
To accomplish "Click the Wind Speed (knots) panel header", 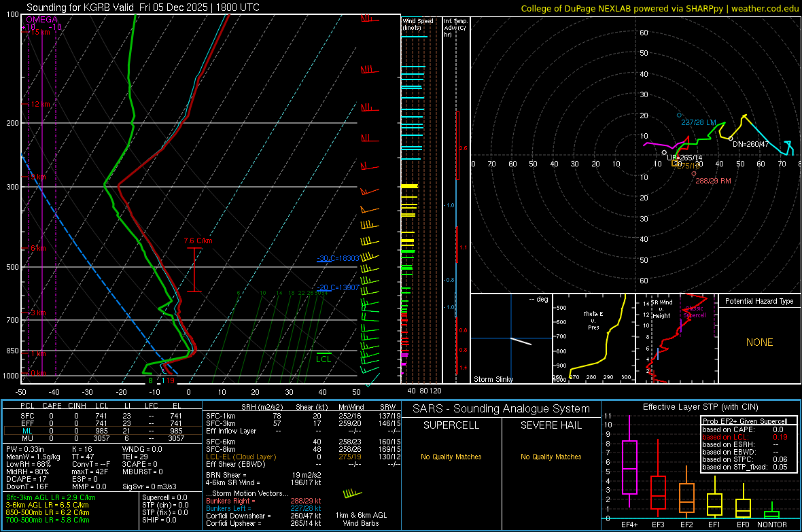I will (417, 24).
